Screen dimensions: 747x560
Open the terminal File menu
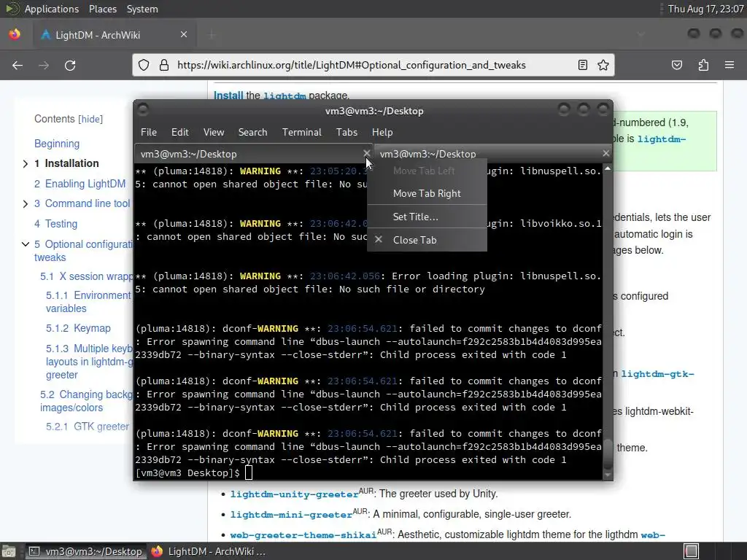(149, 133)
